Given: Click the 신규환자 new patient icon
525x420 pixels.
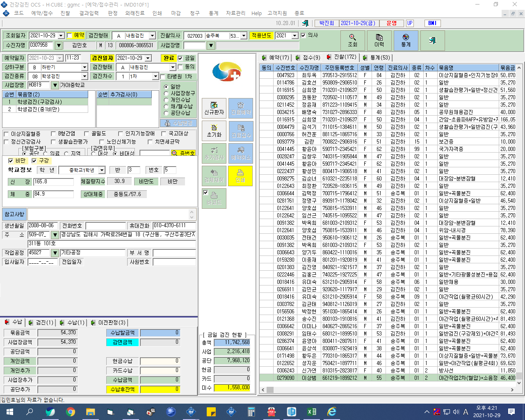Looking at the screenshot, I should (x=214, y=108).
